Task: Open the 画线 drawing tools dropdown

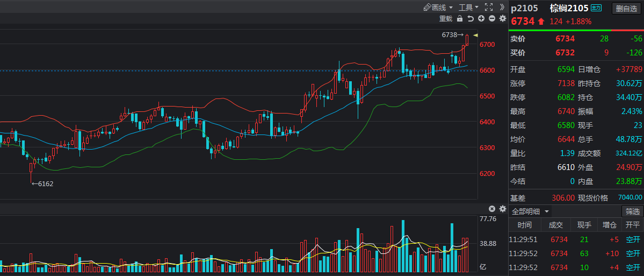Action: coord(438,7)
